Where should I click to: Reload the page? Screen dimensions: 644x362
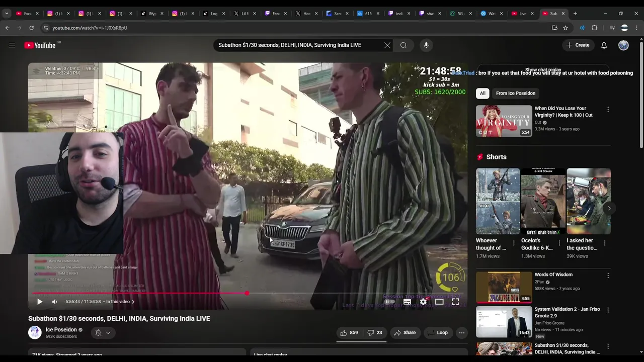[31, 28]
